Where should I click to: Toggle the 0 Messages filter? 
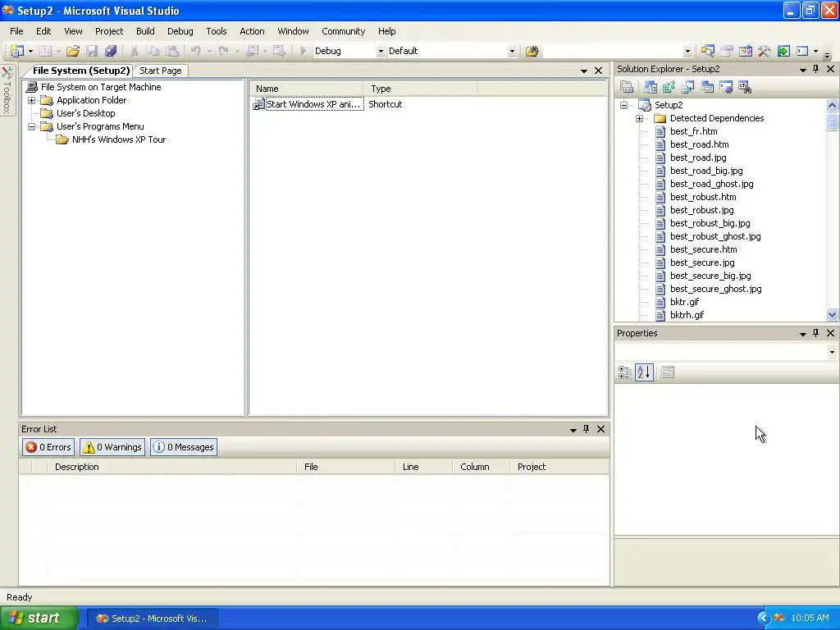point(184,447)
